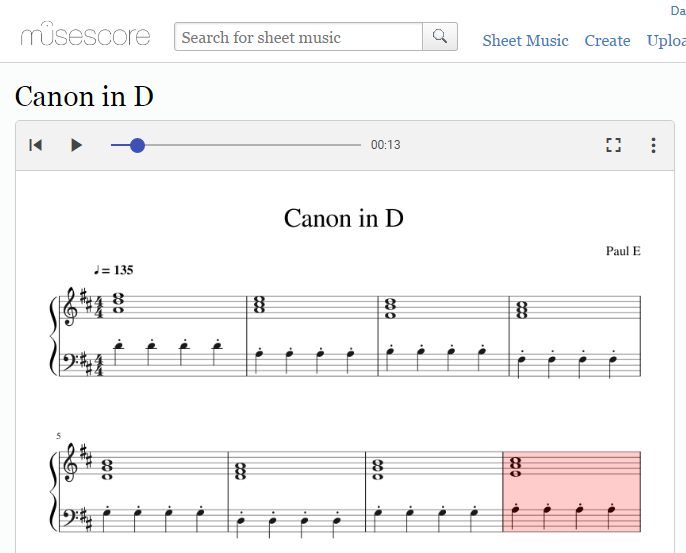Click the composer name Paul E
Screen dimensions: 686x553
[623, 251]
